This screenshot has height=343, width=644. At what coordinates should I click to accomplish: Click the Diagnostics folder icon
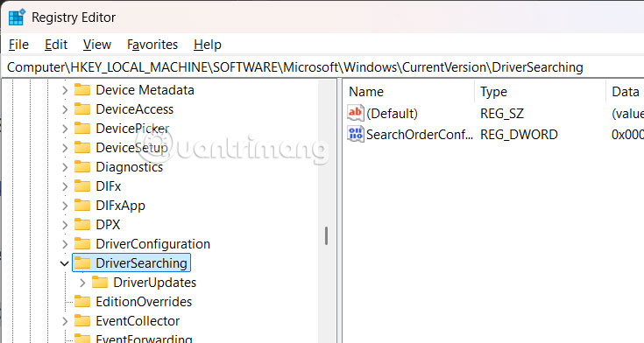pos(82,167)
